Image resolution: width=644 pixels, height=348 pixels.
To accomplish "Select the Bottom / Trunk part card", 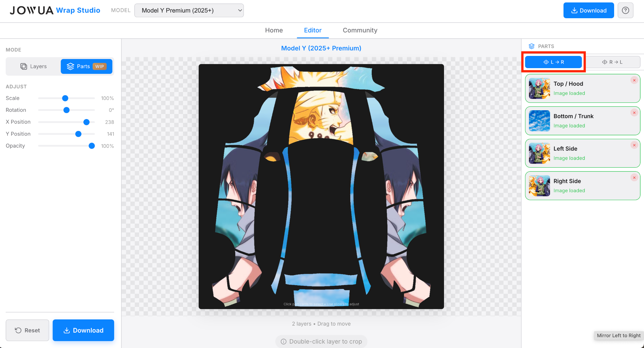I will coord(582,121).
